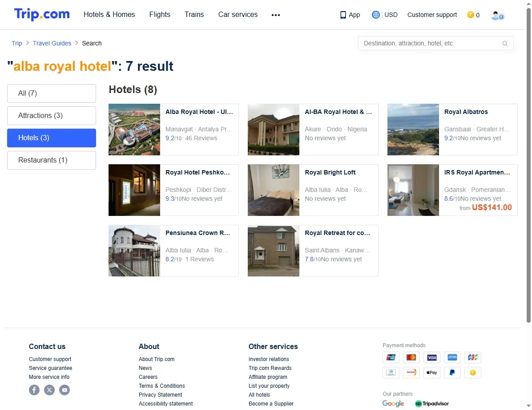Click the UnionPay payment icon
532x410 pixels.
coord(391,357)
